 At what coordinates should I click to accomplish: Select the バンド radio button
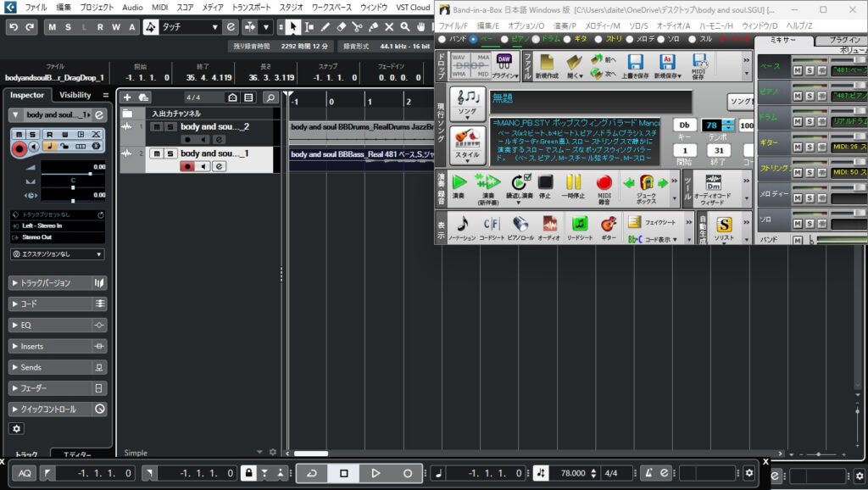pyautogui.click(x=442, y=39)
